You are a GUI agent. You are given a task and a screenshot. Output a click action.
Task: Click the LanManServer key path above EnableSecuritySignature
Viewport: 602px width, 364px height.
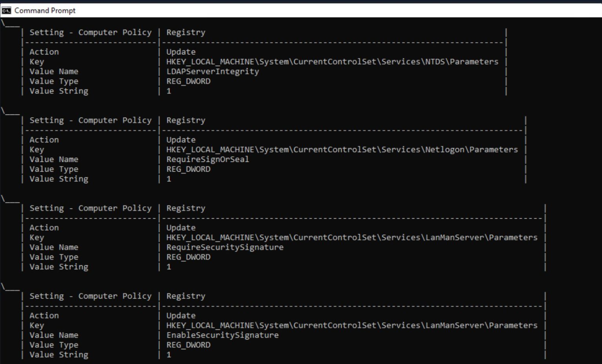[352, 325]
